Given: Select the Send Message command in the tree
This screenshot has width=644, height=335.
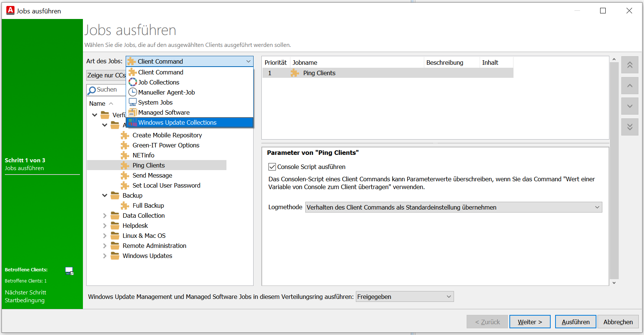Looking at the screenshot, I should 152,175.
